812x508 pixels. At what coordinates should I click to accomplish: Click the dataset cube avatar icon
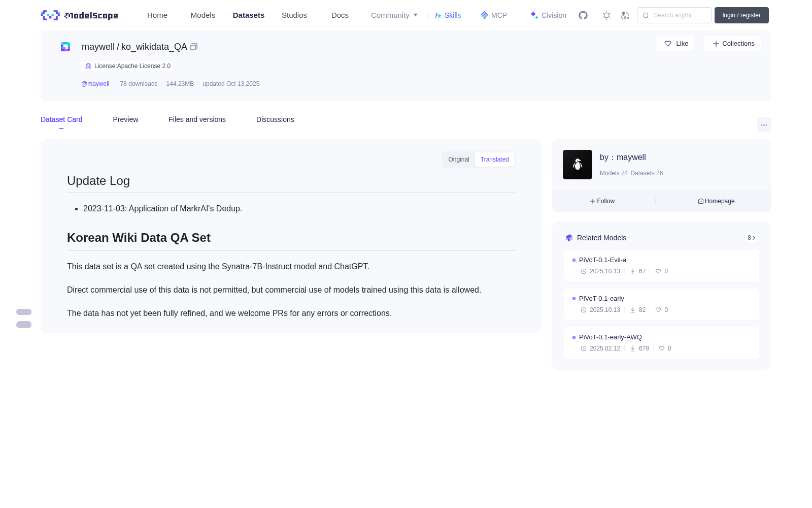click(65, 47)
